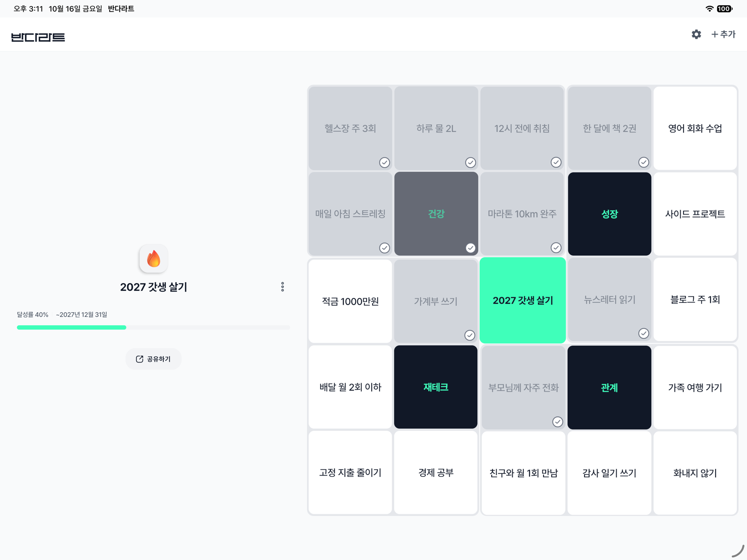747x560 pixels.
Task: Toggle the check on 가계부 쓰기
Action: point(470,335)
